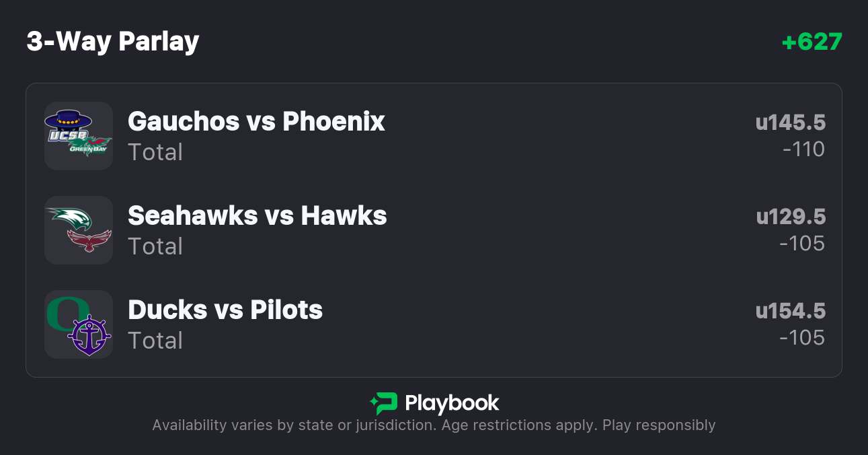Screen dimensions: 868x455
Task: Click the UCSB Gauchos team logo
Action: click(x=67, y=125)
